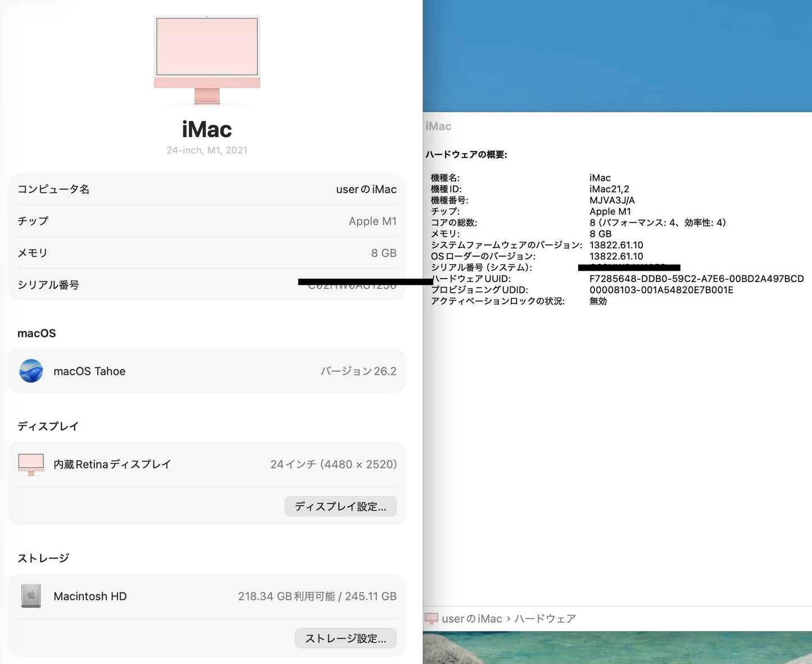Click the ディスプレイ section heading

48,426
